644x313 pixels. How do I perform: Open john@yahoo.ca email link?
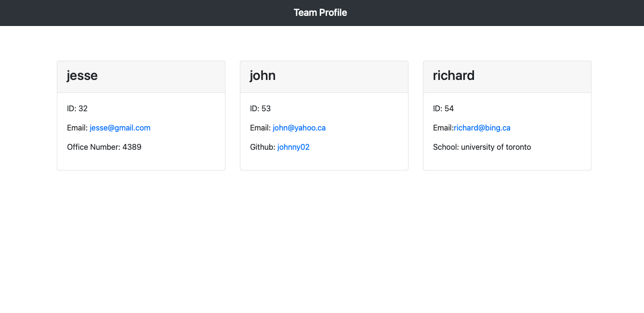[299, 128]
